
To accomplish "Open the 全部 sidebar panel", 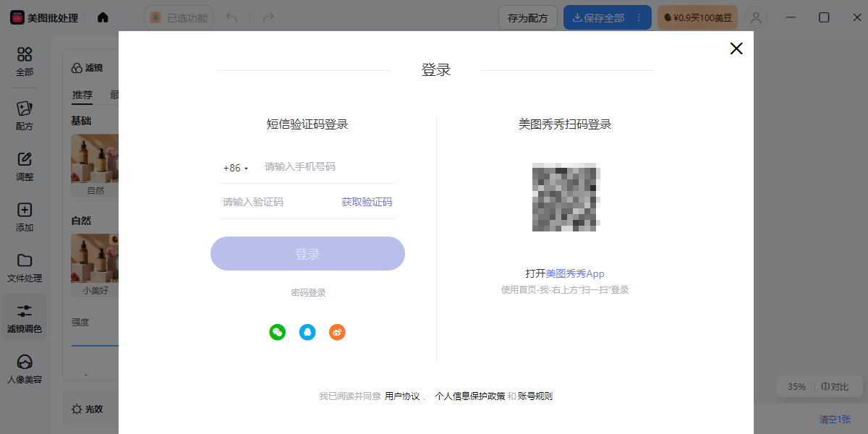I will click(x=25, y=61).
